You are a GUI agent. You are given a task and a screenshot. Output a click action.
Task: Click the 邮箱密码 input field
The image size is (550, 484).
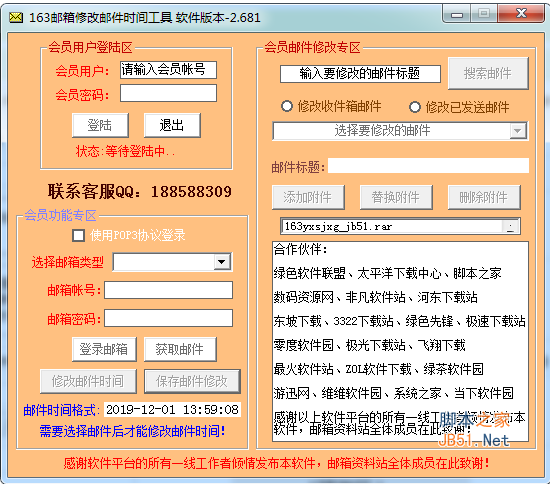(x=168, y=318)
